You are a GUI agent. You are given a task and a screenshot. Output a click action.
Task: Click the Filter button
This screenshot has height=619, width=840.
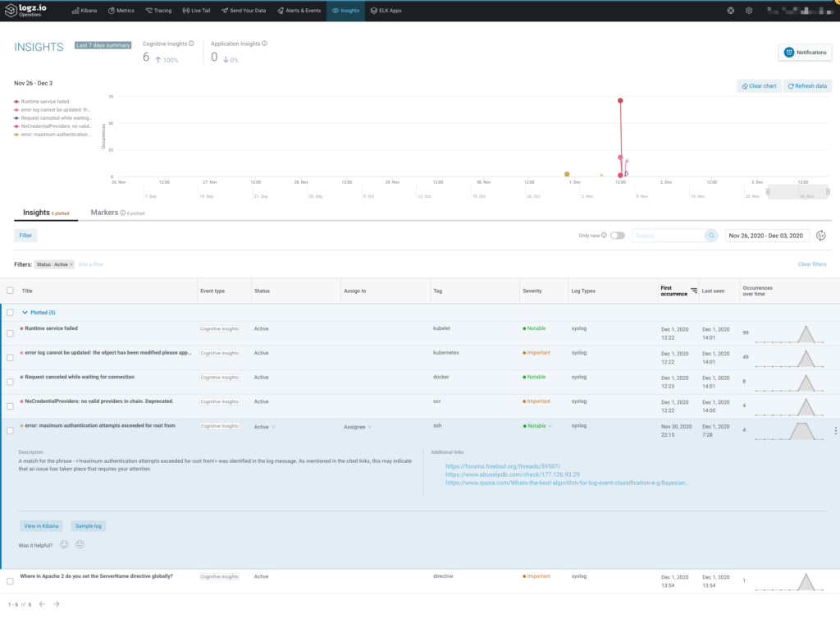(x=25, y=236)
